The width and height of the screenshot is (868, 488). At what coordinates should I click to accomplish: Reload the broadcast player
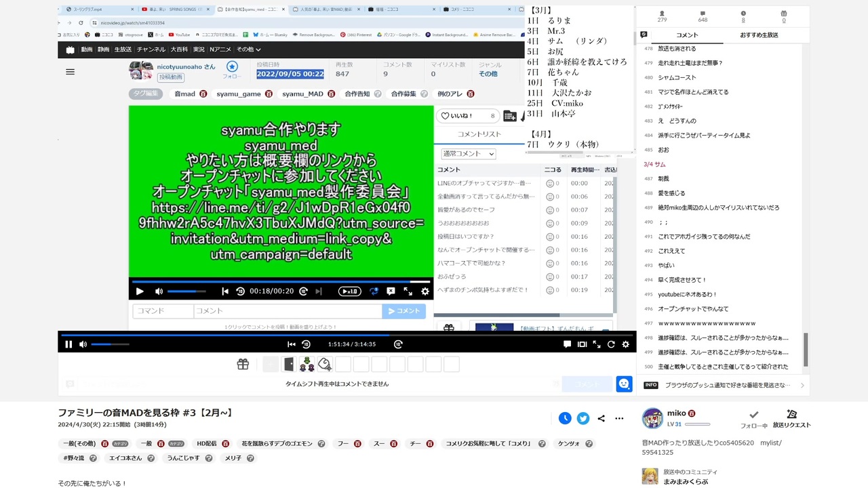611,344
